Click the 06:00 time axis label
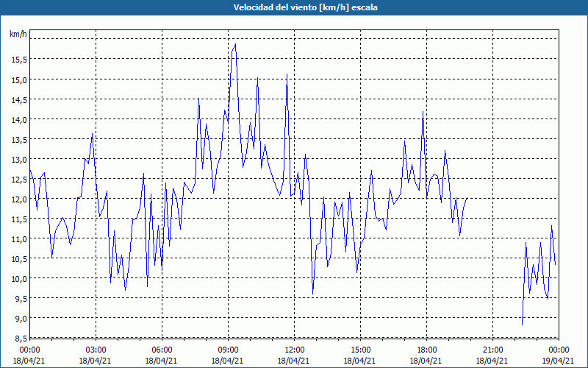This screenshot has height=368, width=588. click(x=162, y=350)
